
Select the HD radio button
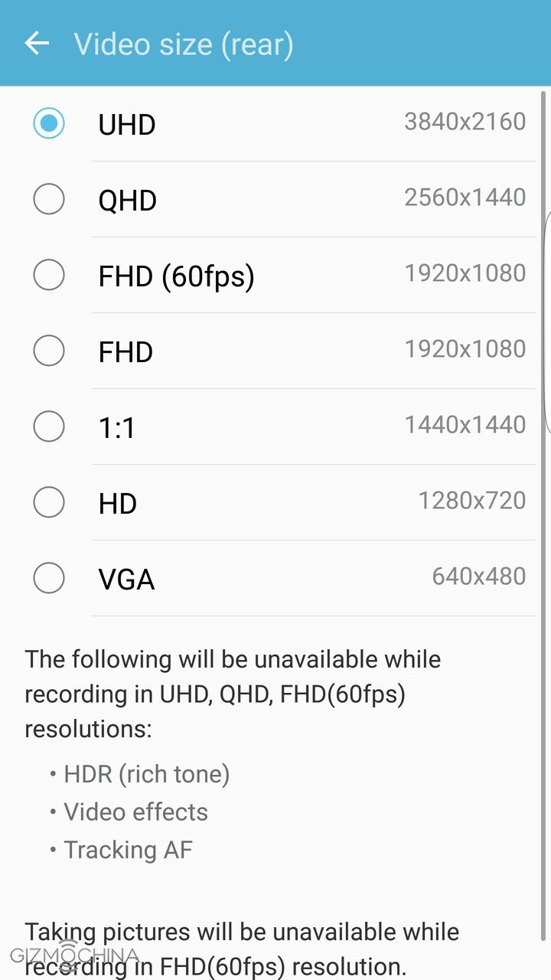pyautogui.click(x=49, y=502)
